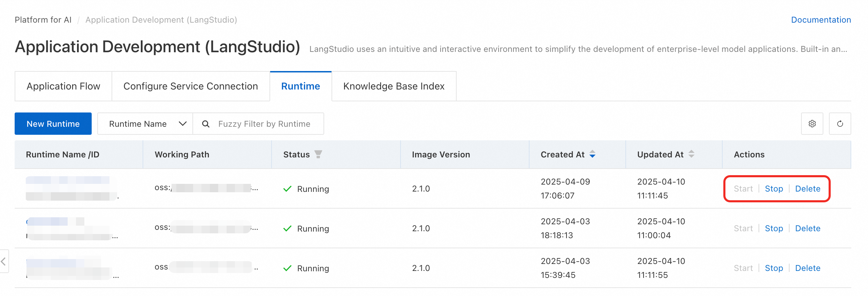Delete the runtime created 2025-04-03 15:39:45

tap(807, 268)
